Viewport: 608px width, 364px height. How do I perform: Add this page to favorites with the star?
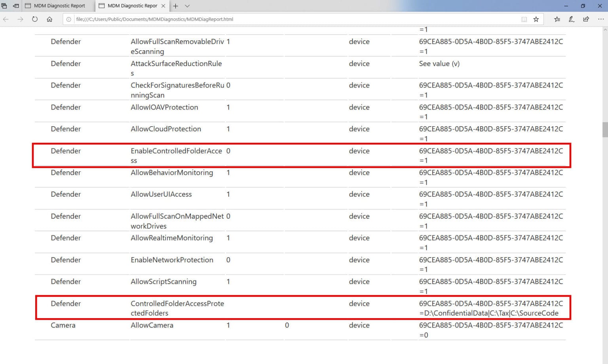[536, 19]
